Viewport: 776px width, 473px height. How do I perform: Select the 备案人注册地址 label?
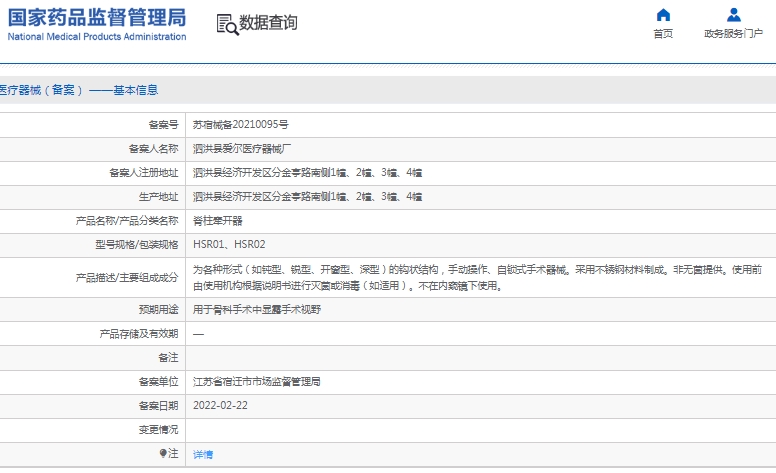pyautogui.click(x=144, y=173)
